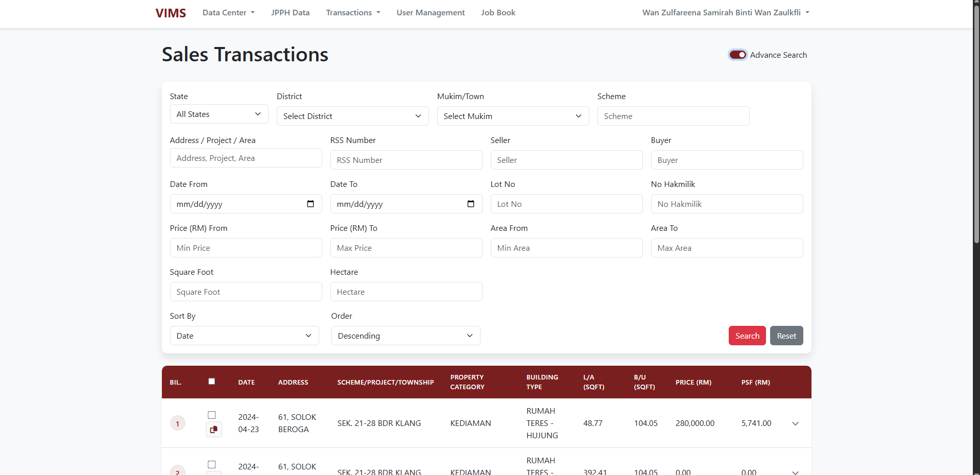
Task: Click the Reset button
Action: coord(786,336)
